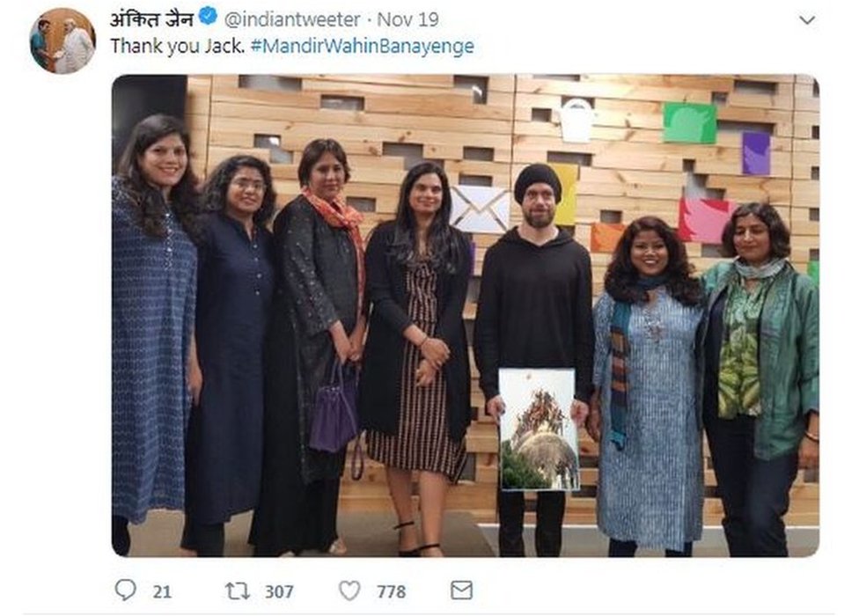
Task: Click the white bucket card on wall
Action: coord(576,121)
